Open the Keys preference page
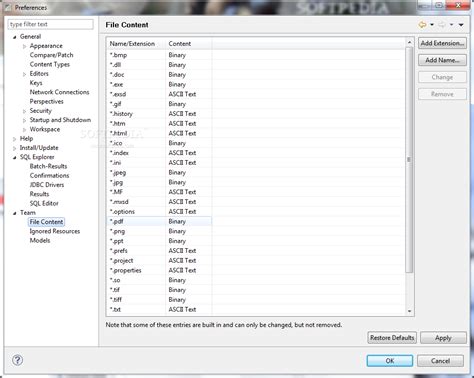Image resolution: width=474 pixels, height=378 pixels. click(x=36, y=83)
